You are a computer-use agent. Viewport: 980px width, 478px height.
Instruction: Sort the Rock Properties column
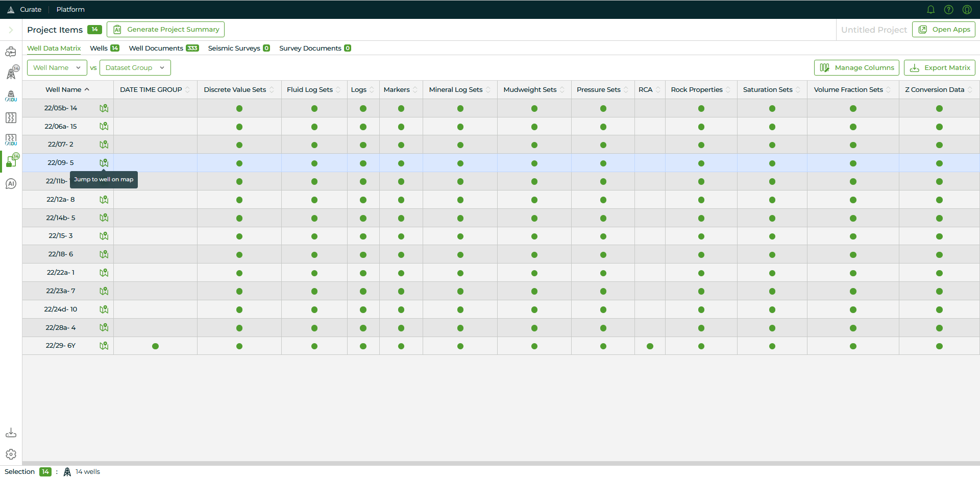728,90
